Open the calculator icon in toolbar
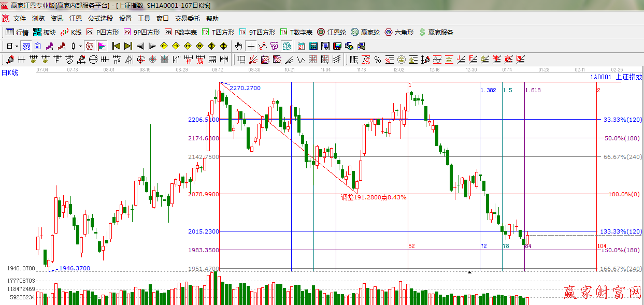The image size is (644, 305). click(313, 46)
